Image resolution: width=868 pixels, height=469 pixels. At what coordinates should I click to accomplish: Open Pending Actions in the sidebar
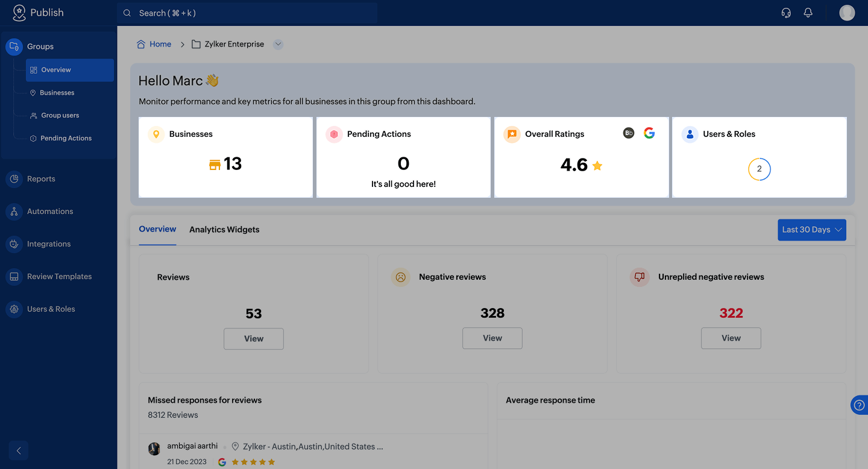(66, 138)
